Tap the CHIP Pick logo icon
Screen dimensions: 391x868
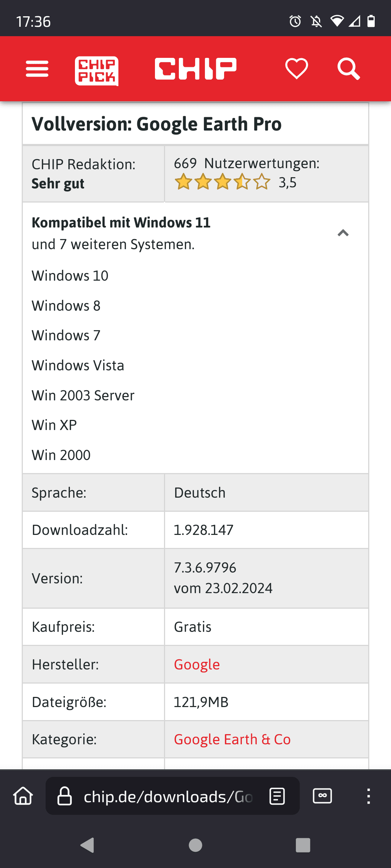pyautogui.click(x=97, y=71)
